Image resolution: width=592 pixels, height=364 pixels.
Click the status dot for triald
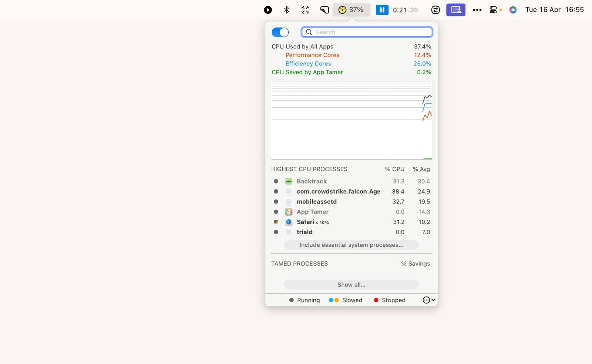click(x=276, y=232)
